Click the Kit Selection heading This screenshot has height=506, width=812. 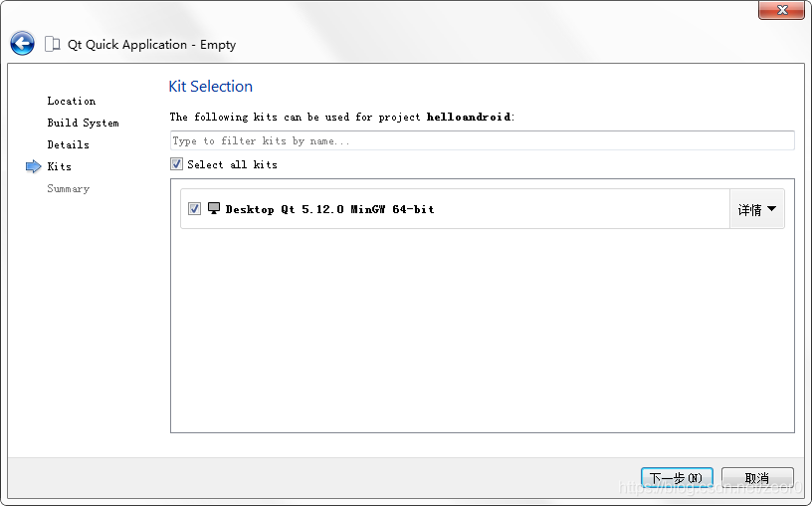211,86
